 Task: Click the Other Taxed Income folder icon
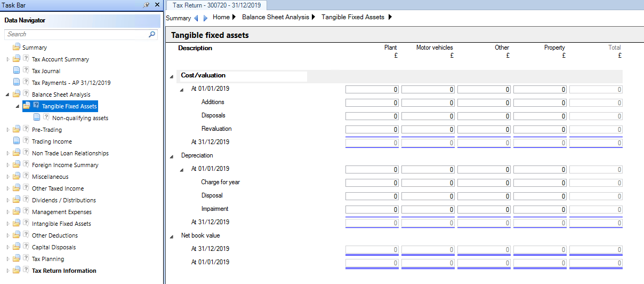17,188
